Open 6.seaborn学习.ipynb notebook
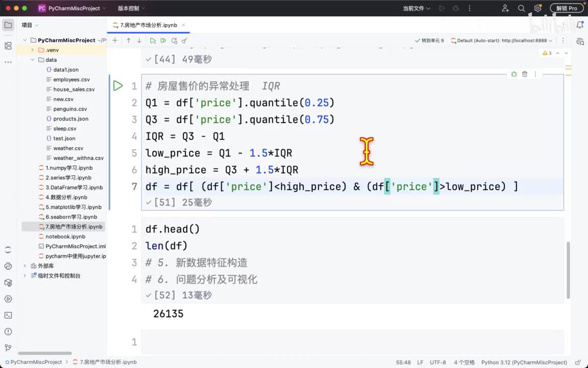The image size is (588, 368). point(71,217)
